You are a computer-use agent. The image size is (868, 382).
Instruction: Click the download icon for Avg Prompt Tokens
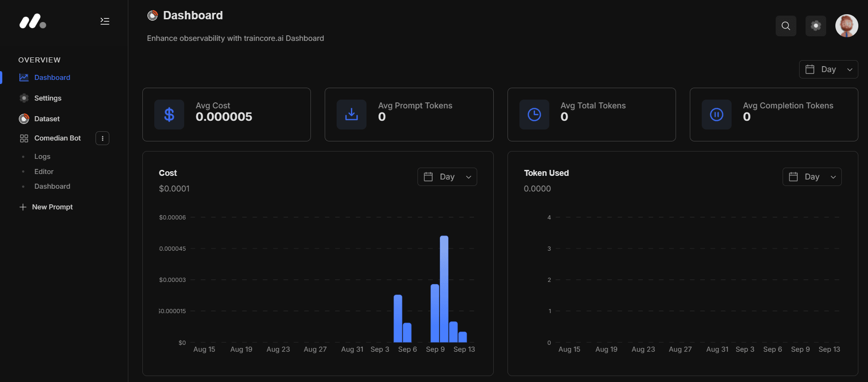(351, 114)
